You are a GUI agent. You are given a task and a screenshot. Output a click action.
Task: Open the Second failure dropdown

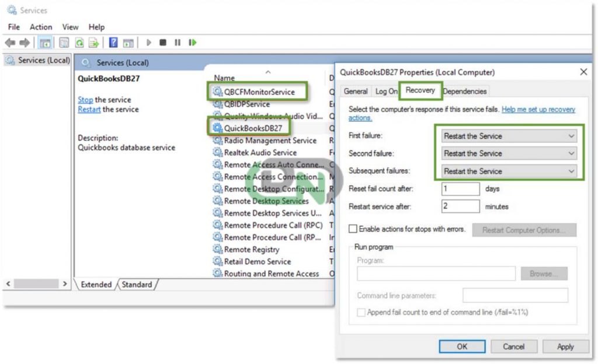coord(509,153)
